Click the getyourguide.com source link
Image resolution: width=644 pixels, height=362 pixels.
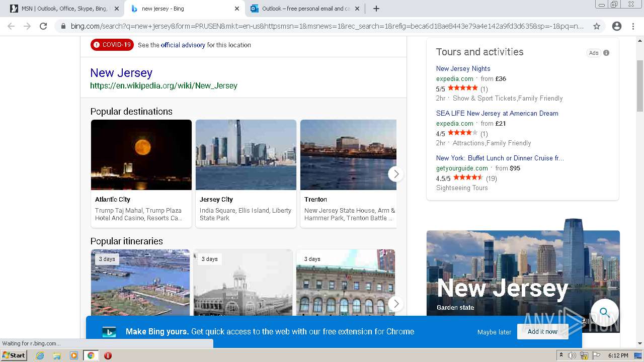(462, 168)
